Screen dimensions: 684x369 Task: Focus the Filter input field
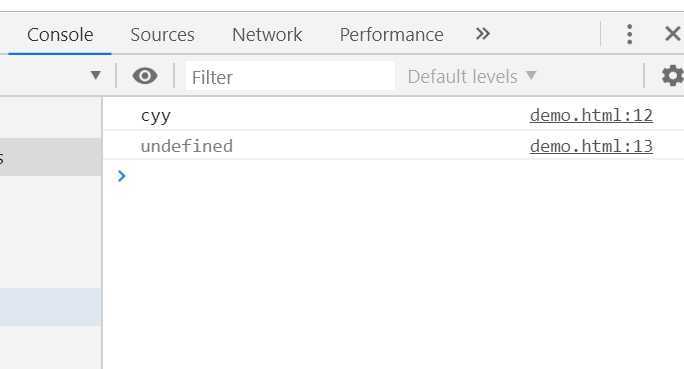pos(290,76)
